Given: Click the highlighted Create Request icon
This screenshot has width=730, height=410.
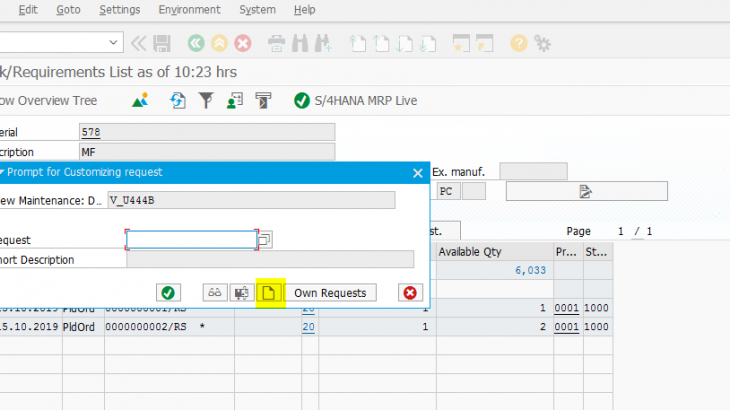Looking at the screenshot, I should point(268,293).
